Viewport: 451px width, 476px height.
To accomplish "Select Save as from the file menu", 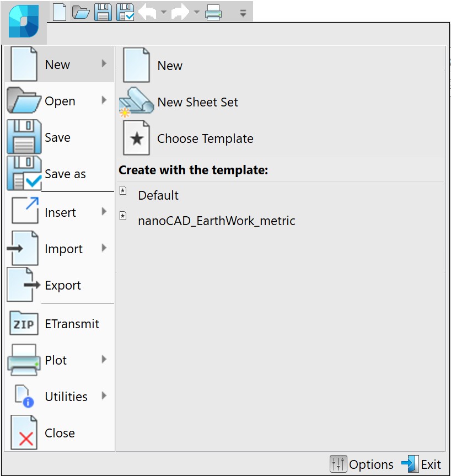I will (x=65, y=174).
